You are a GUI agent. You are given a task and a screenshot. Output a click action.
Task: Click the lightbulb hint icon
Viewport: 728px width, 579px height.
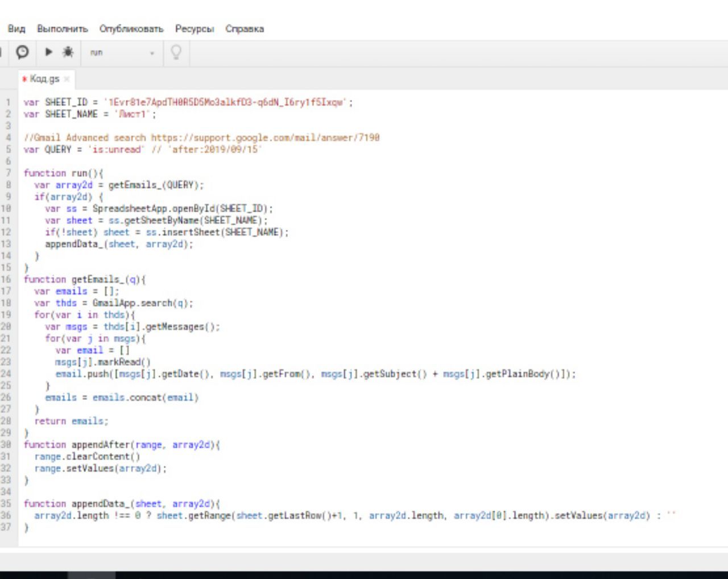point(176,52)
